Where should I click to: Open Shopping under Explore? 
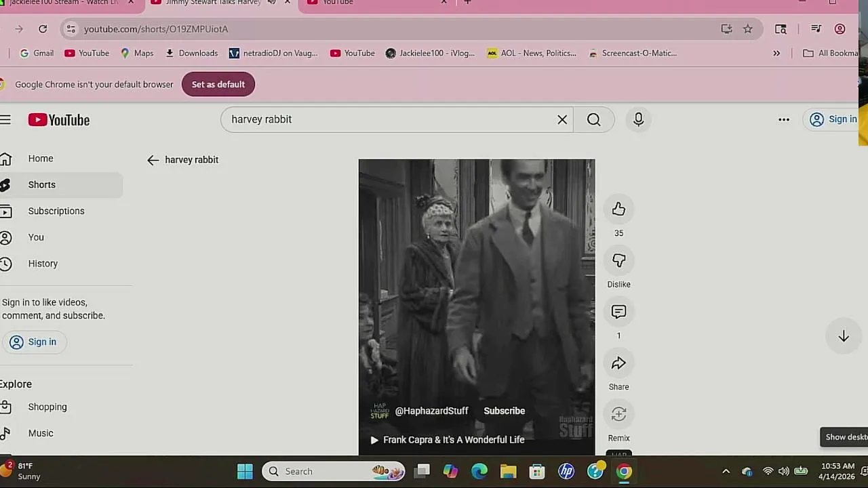pos(61,407)
